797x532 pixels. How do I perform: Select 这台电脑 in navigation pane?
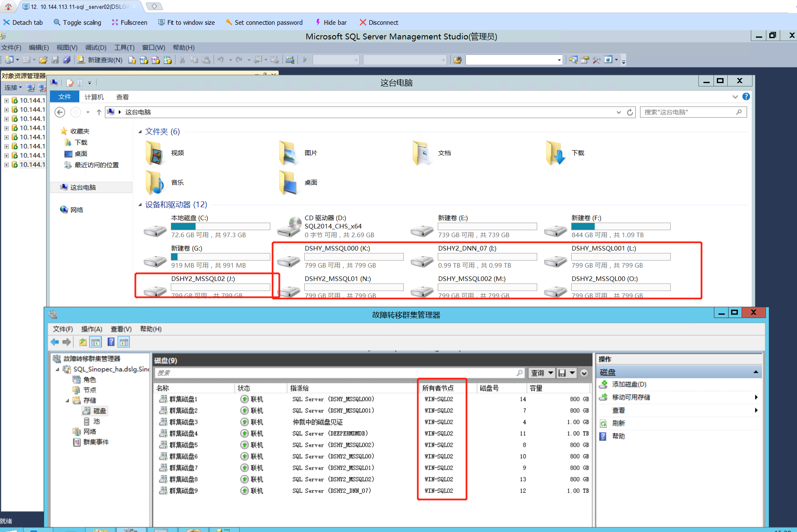tap(83, 188)
